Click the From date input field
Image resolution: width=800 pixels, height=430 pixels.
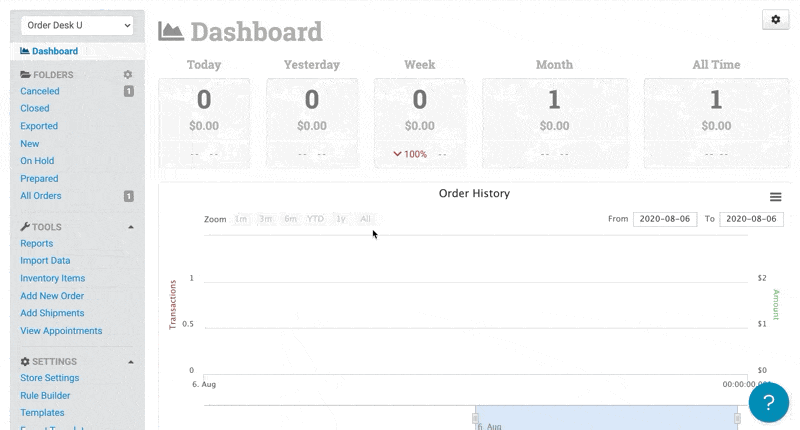click(x=665, y=219)
